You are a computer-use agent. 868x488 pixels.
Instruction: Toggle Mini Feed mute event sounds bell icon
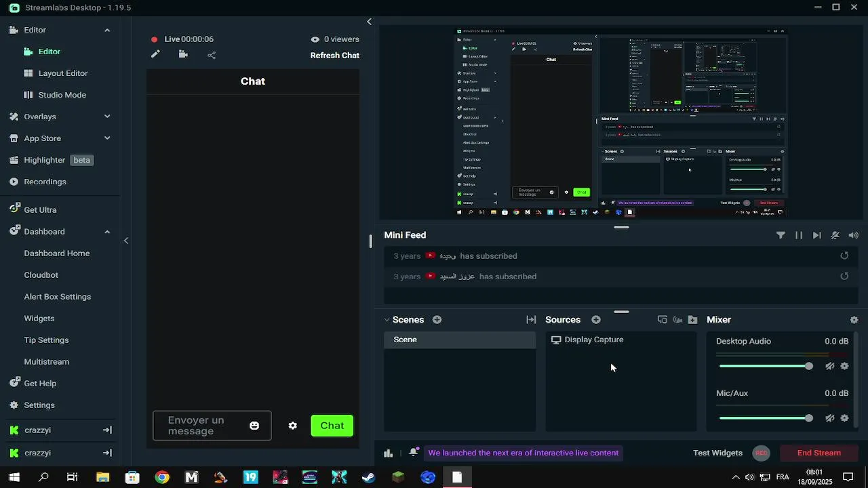(x=835, y=235)
